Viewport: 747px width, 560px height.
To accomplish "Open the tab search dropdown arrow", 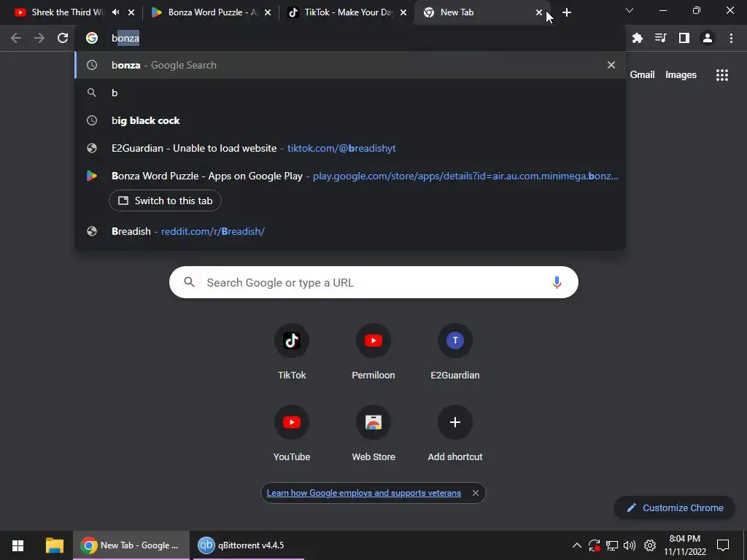I will click(x=630, y=10).
